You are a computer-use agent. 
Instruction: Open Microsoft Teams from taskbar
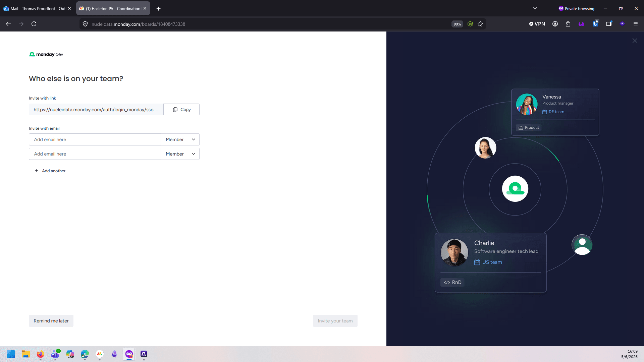pyautogui.click(x=55, y=354)
